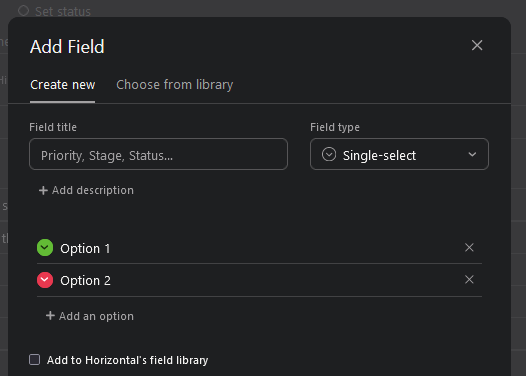Image resolution: width=526 pixels, height=376 pixels.
Task: Close the Add Field dialog
Action: [x=477, y=45]
